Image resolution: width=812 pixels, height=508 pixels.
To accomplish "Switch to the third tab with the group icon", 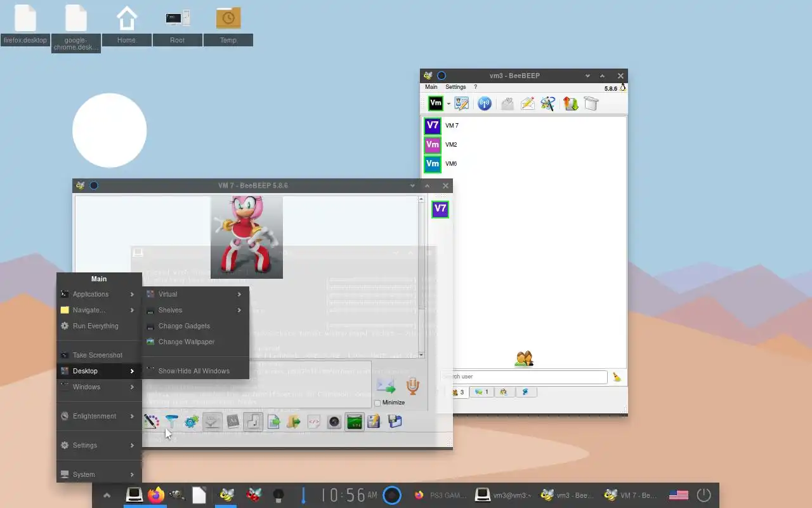I will pyautogui.click(x=504, y=392).
